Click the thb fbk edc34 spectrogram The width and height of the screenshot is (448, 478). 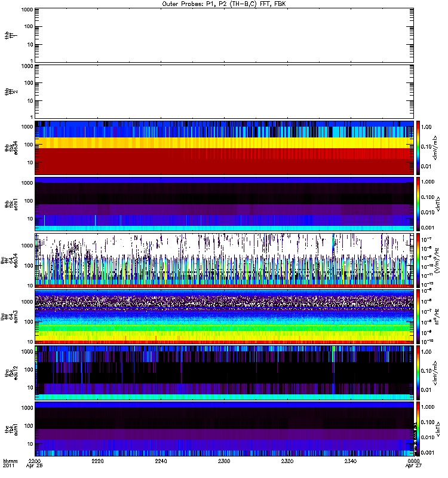coord(225,148)
